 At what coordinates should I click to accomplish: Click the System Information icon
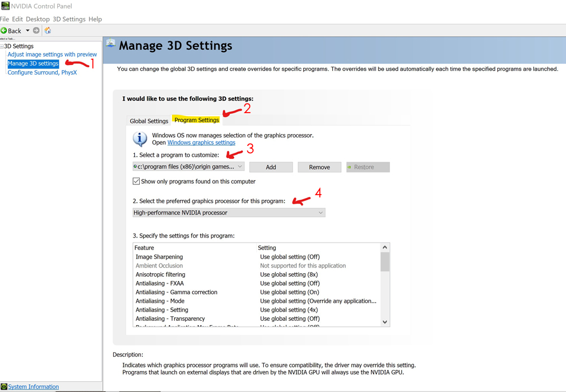pyautogui.click(x=4, y=387)
